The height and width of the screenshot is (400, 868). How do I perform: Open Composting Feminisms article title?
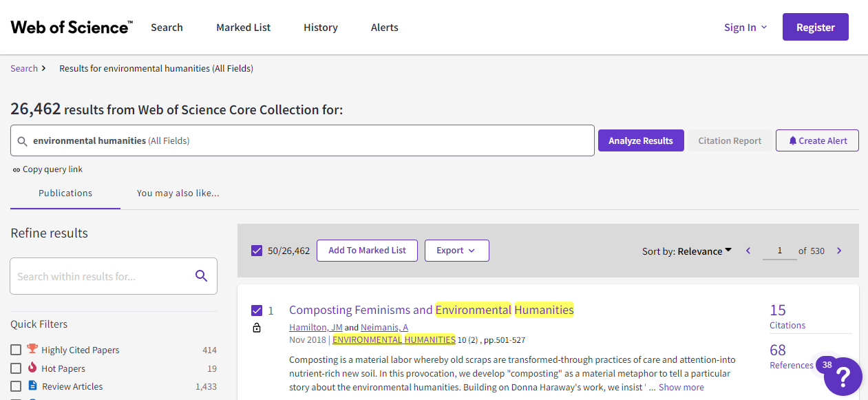point(432,310)
